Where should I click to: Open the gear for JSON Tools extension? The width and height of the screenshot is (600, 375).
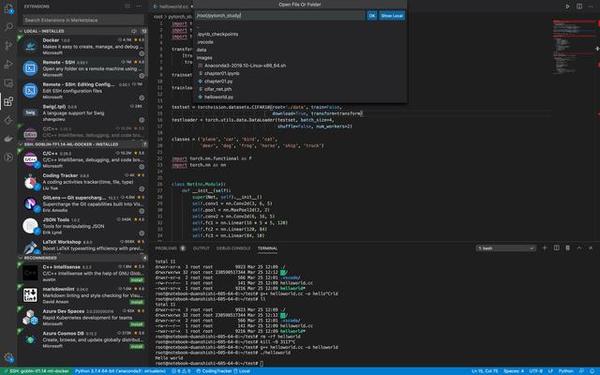pos(142,233)
